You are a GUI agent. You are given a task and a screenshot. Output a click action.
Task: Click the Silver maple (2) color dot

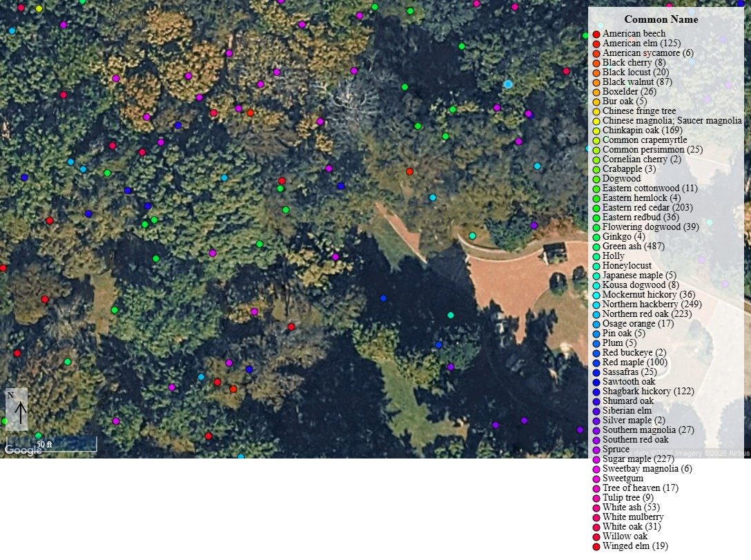596,421
